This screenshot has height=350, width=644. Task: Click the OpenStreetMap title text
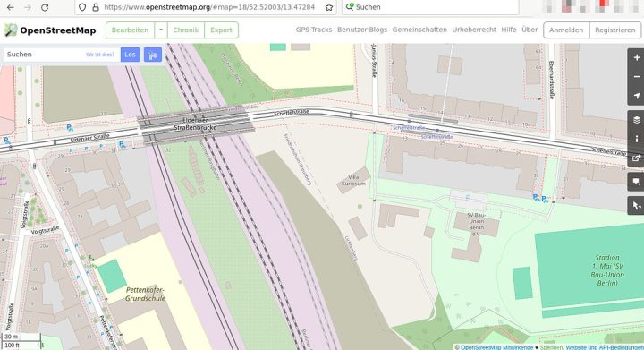58,30
